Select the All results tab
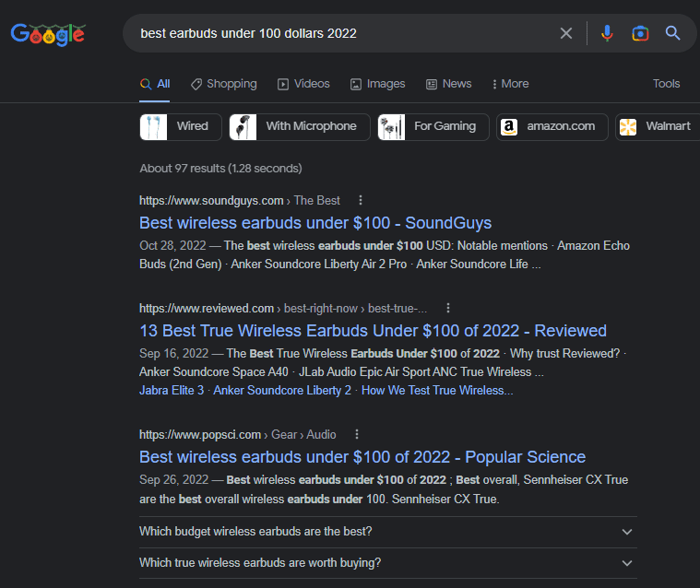The height and width of the screenshot is (588, 700). [x=155, y=84]
